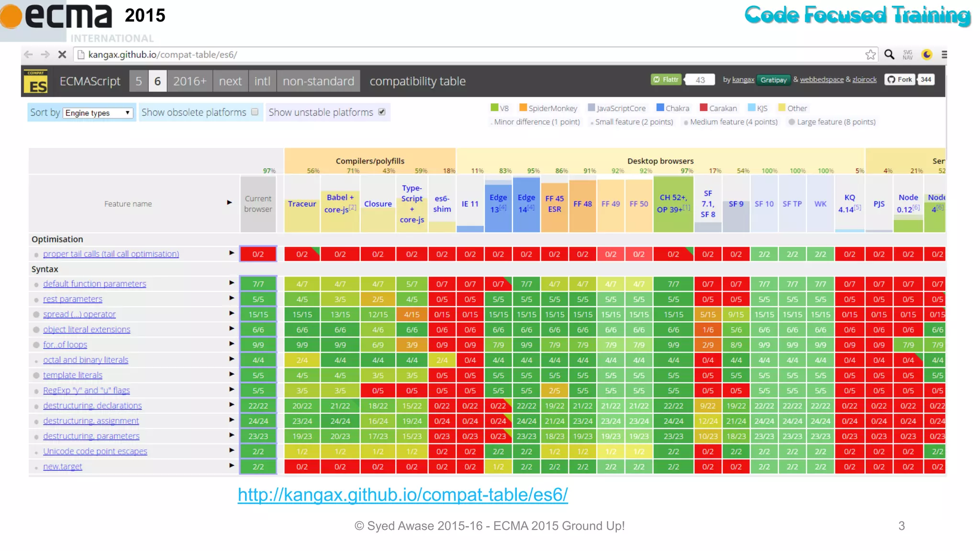The height and width of the screenshot is (551, 980).
Task: Open octal and binary literals link
Action: click(86, 360)
